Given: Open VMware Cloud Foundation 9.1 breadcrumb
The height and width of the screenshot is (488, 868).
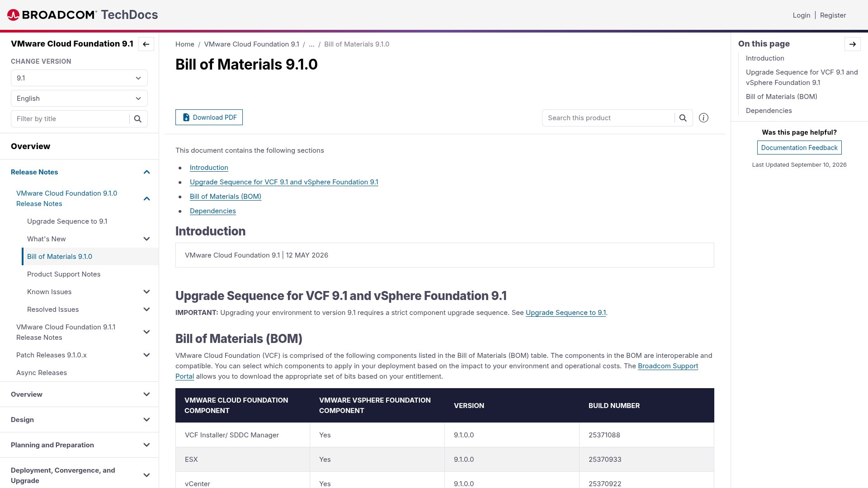Looking at the screenshot, I should 252,44.
